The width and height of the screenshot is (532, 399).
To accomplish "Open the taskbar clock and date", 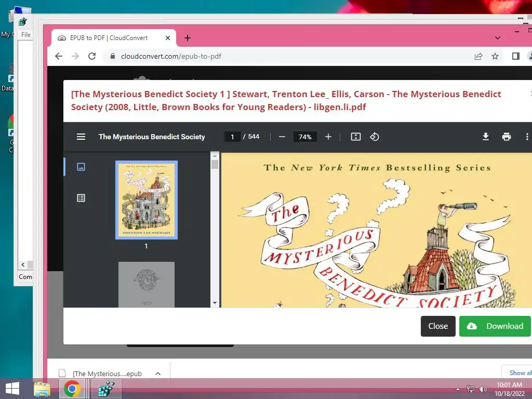I will coord(509,389).
